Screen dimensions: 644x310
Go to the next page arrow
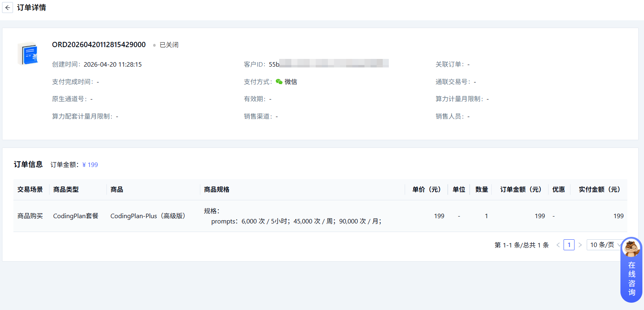[x=580, y=245]
